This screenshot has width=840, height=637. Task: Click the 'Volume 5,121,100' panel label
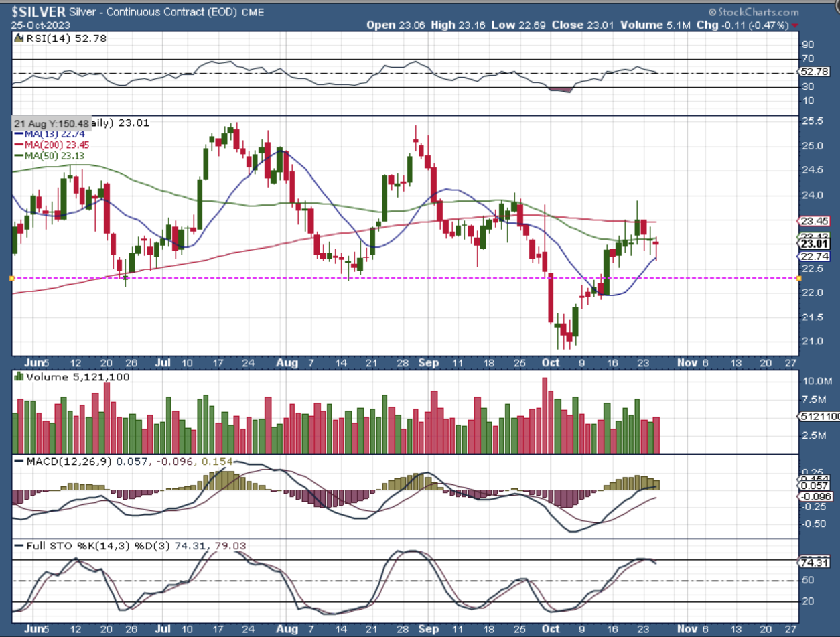coord(78,377)
